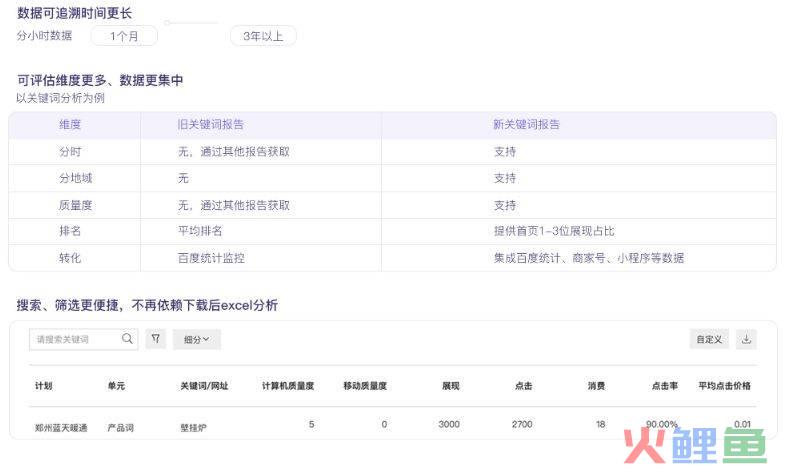The width and height of the screenshot is (791, 469).
Task: Click the 平均排名 cell
Action: [200, 231]
